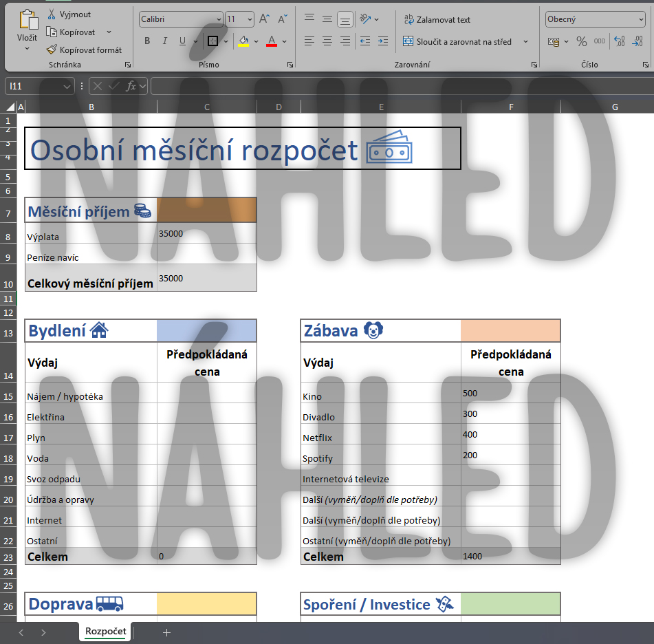
Task: Click the orientation (angled text) icon
Action: coord(365,19)
